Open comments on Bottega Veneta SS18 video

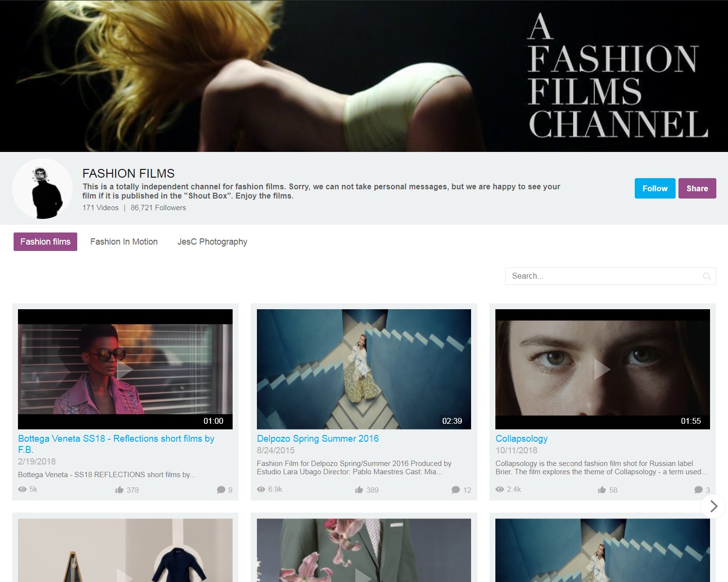[221, 490]
